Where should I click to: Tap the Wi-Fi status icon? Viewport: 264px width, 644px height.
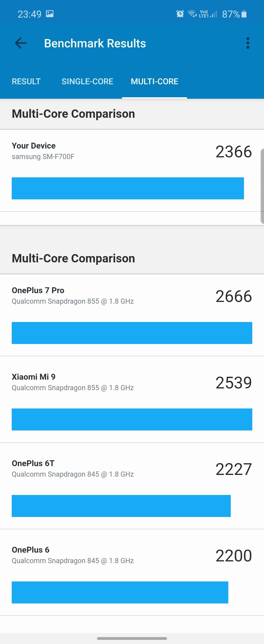point(192,14)
